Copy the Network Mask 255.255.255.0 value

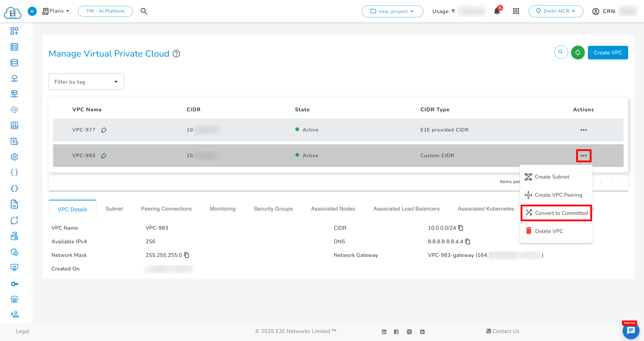pos(187,255)
